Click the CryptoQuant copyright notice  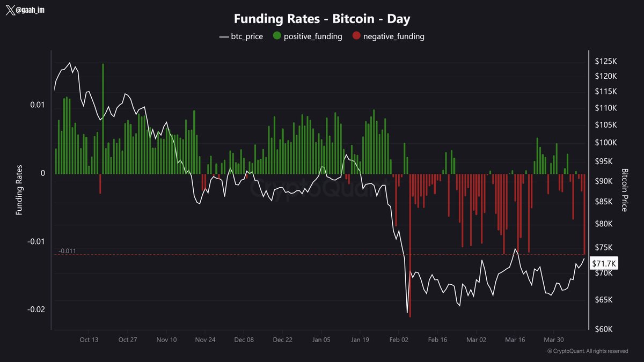pos(587,351)
